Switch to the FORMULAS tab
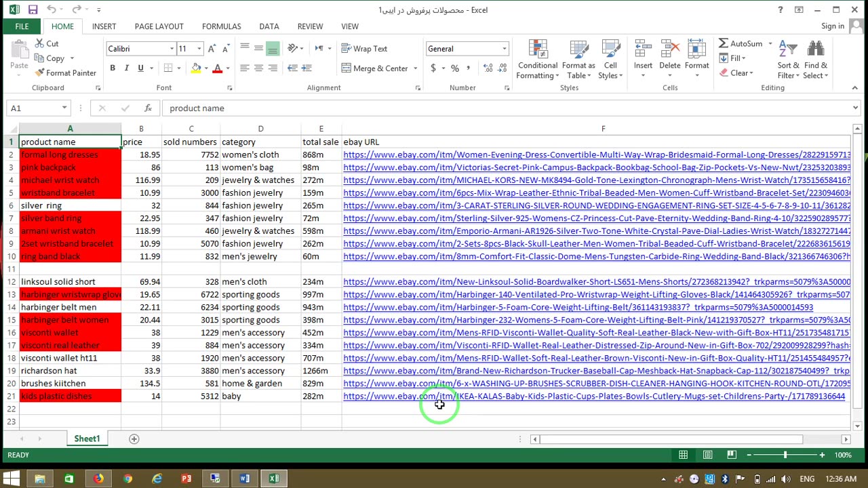 coord(221,26)
